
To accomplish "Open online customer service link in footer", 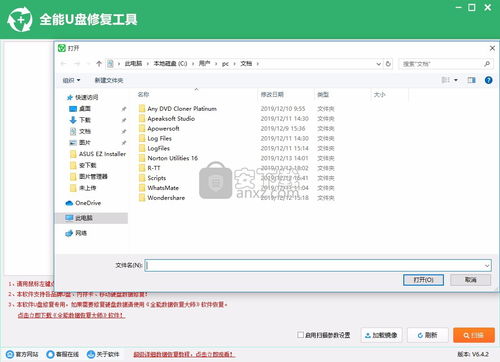I will [63, 354].
